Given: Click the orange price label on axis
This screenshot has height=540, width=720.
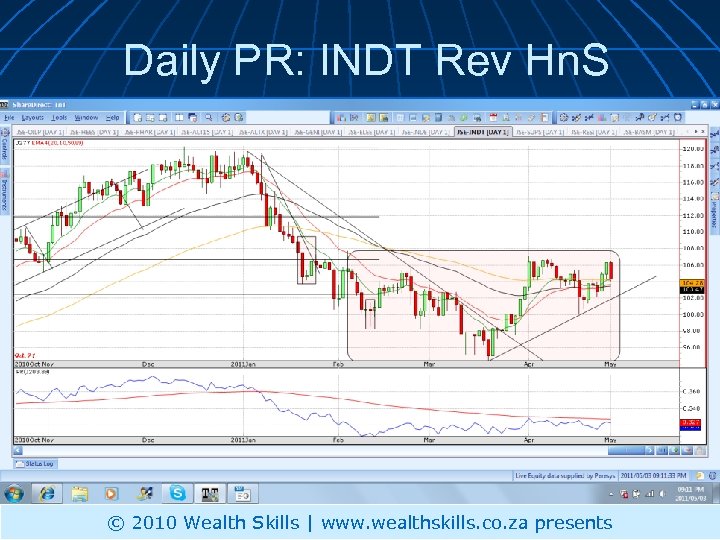Looking at the screenshot, I should tap(692, 283).
